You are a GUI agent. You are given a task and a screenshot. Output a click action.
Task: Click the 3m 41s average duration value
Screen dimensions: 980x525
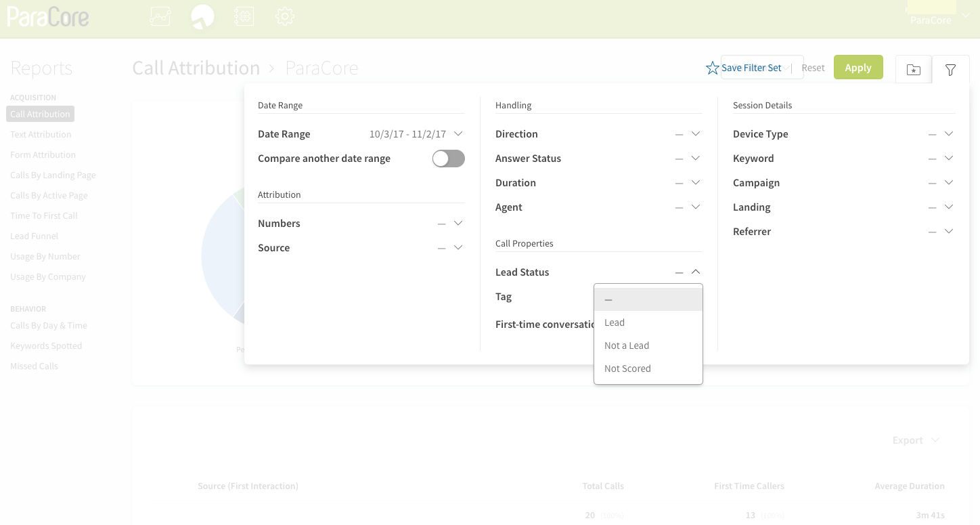(x=930, y=515)
